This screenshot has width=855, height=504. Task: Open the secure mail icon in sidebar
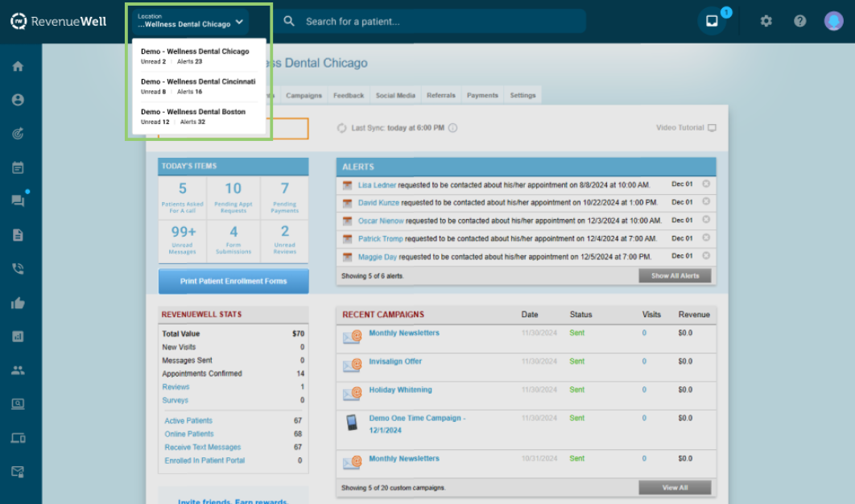point(18,472)
